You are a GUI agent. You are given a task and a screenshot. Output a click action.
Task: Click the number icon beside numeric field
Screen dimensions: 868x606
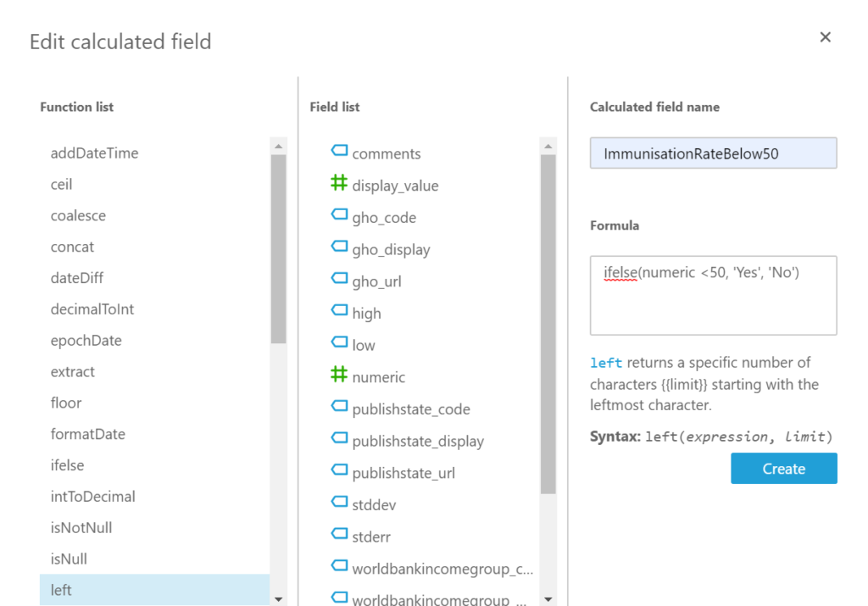(339, 374)
